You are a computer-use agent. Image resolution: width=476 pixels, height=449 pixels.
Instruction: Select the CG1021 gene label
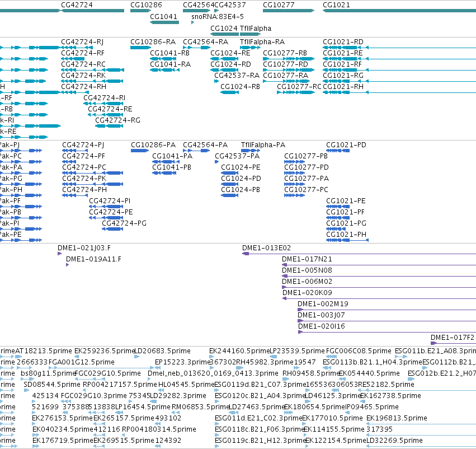(336, 5)
